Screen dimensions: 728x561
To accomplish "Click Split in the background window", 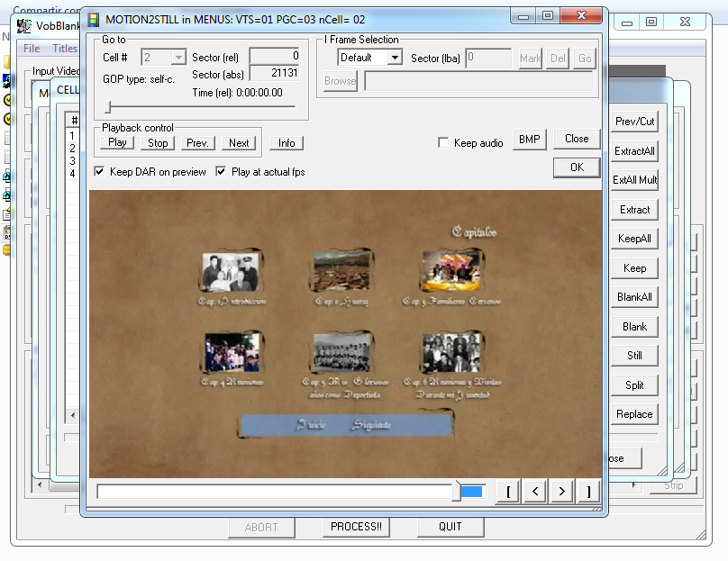I will point(634,385).
